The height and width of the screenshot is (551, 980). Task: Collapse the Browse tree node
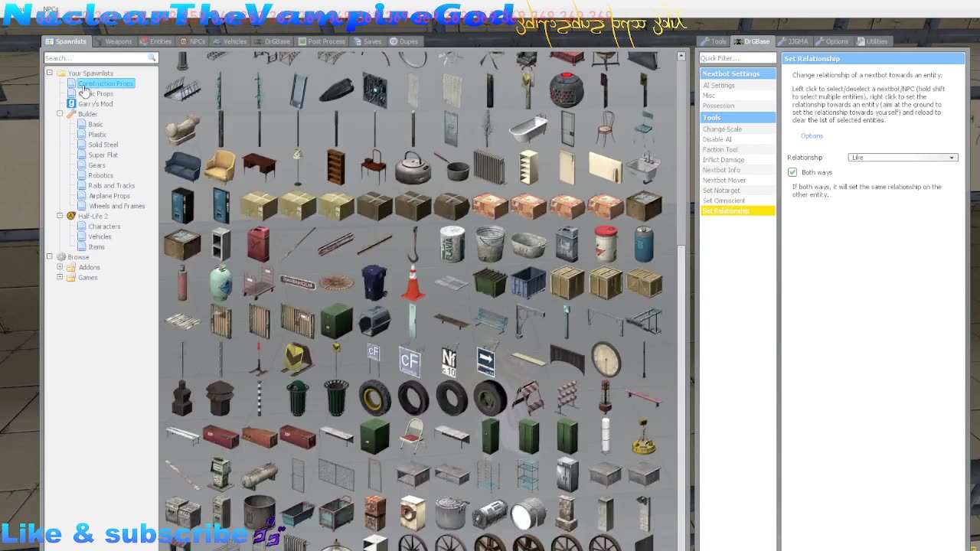pyautogui.click(x=49, y=257)
